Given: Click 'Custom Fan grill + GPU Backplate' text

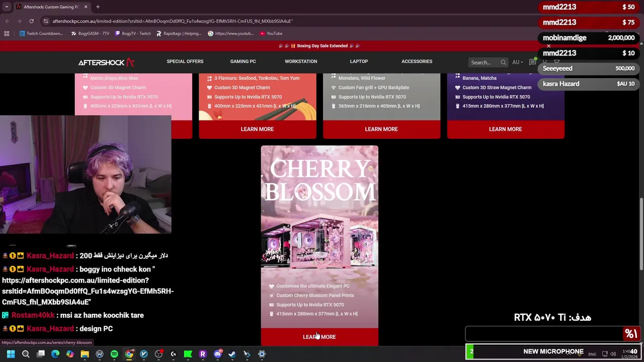Looking at the screenshot, I should click(374, 87).
